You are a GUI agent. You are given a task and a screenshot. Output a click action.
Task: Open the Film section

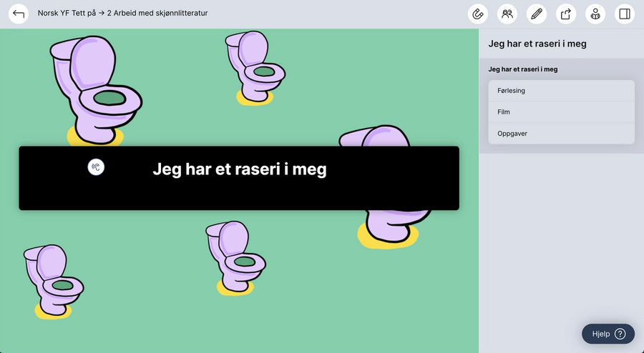[x=562, y=112]
